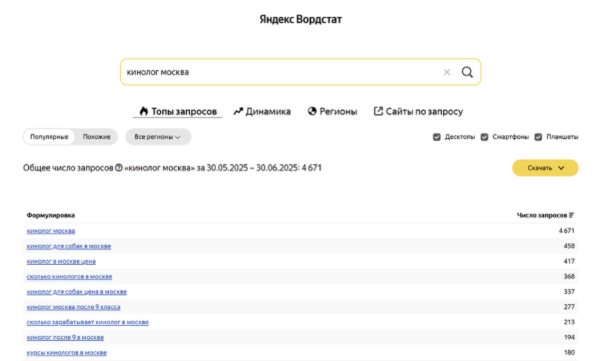
Task: Open кинолог москва после 9 класса link
Action: (73, 307)
